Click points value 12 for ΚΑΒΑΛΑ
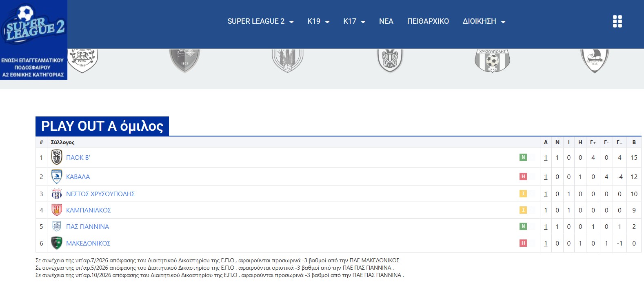Image resolution: width=644 pixels, height=295 pixels. pyautogui.click(x=634, y=177)
